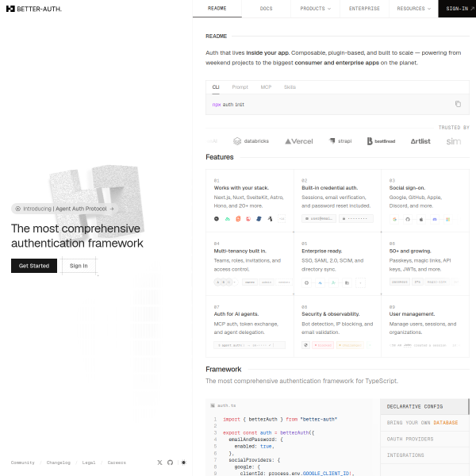476x476 pixels.
Task: Click the Microsoft social sign-on icon
Action: pyautogui.click(x=447, y=219)
